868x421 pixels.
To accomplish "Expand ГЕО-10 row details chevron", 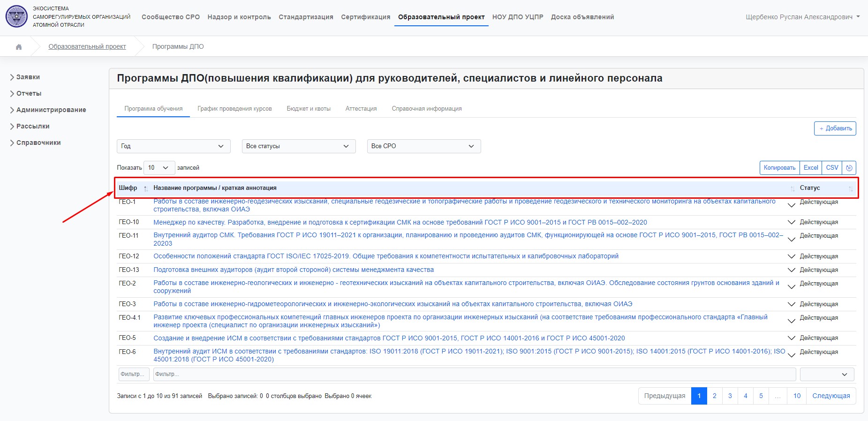I will [x=792, y=222].
